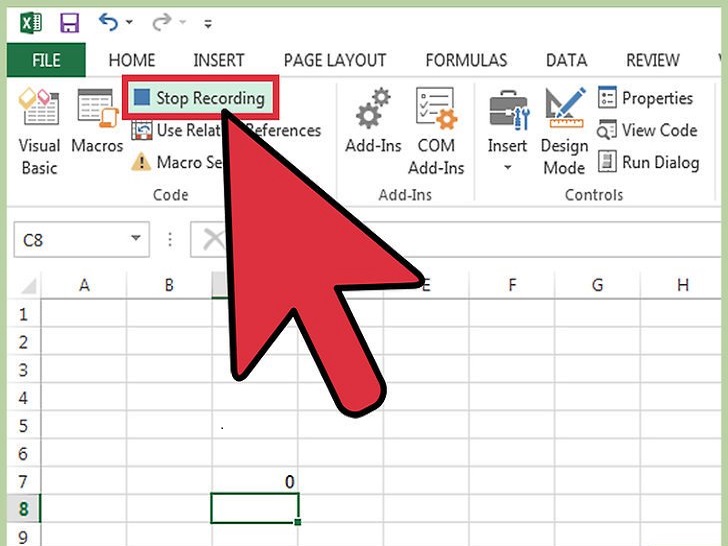This screenshot has width=728, height=546.
Task: Open COM Add-Ins
Action: [x=436, y=132]
